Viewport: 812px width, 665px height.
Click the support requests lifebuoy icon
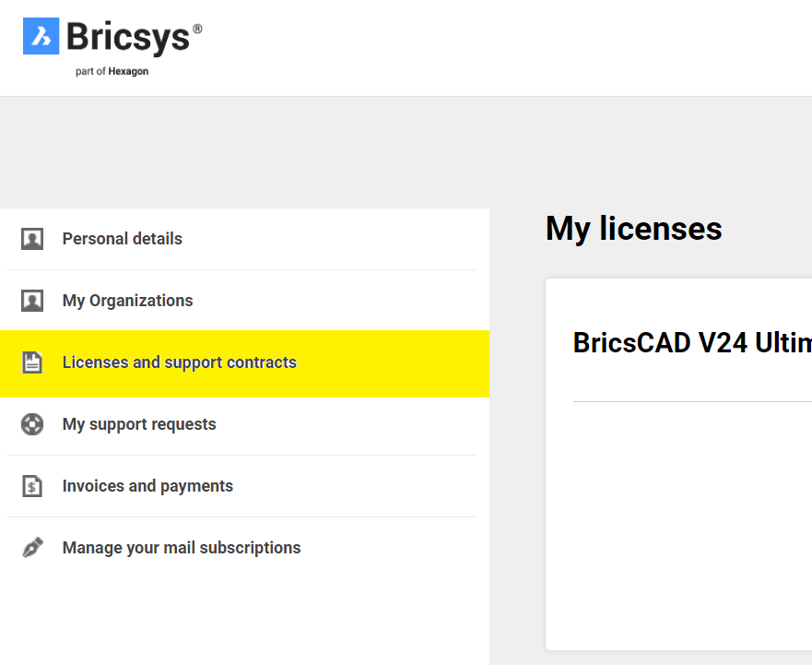click(32, 424)
